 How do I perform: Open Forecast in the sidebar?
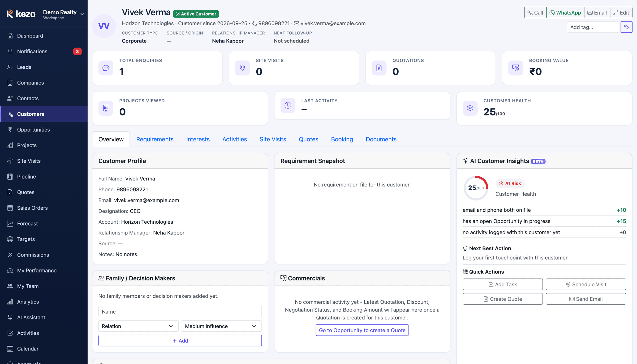click(x=44, y=224)
